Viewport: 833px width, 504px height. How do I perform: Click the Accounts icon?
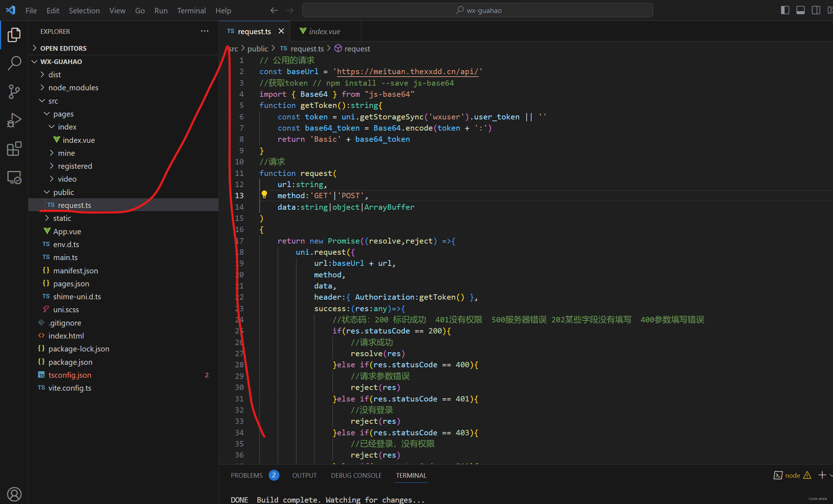(14, 494)
